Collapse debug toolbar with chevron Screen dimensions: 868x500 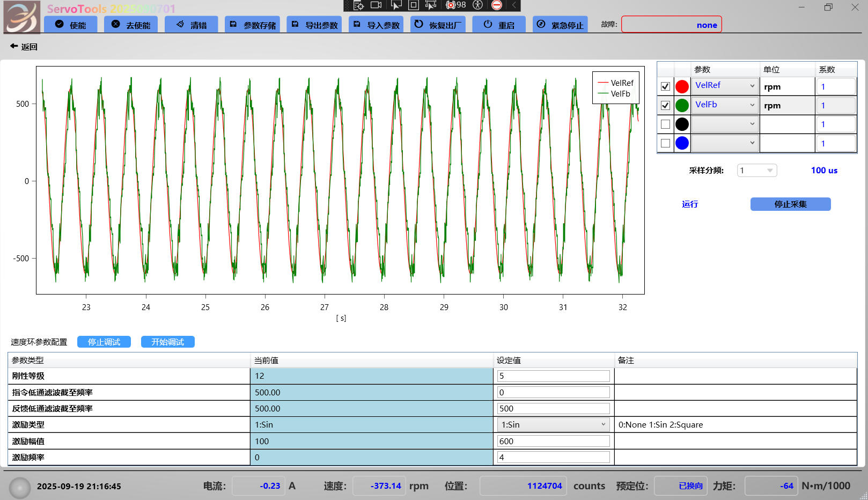513,5
